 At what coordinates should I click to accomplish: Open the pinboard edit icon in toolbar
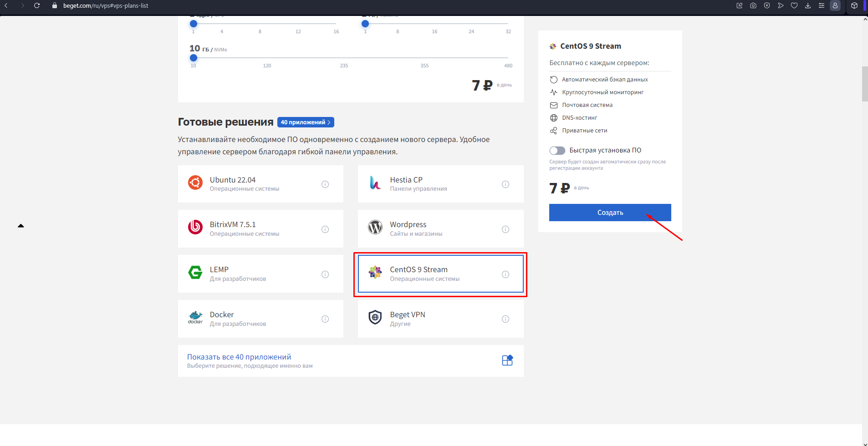(740, 5)
